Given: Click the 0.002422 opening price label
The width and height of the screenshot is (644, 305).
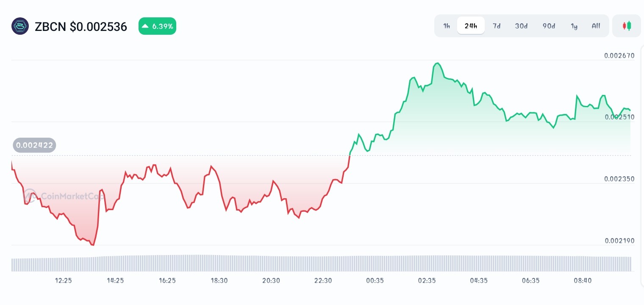Looking at the screenshot, I should (x=34, y=145).
